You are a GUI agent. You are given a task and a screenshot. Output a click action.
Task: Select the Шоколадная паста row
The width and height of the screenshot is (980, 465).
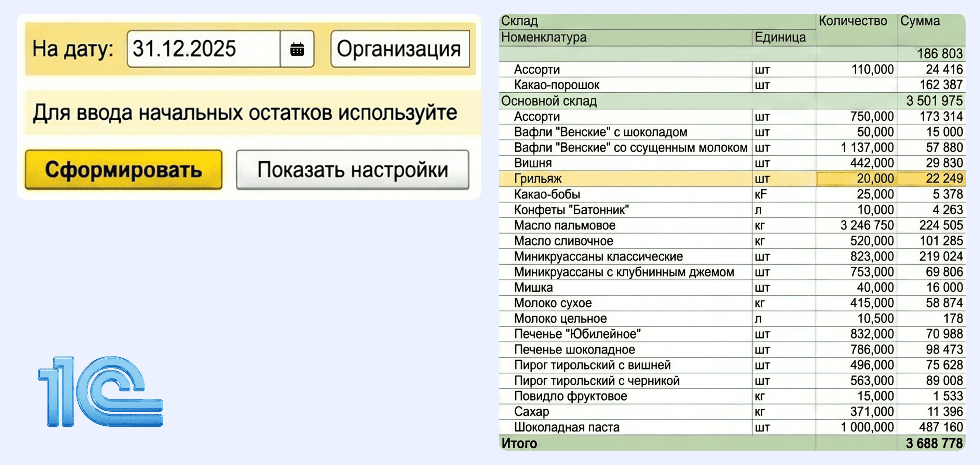click(732, 428)
